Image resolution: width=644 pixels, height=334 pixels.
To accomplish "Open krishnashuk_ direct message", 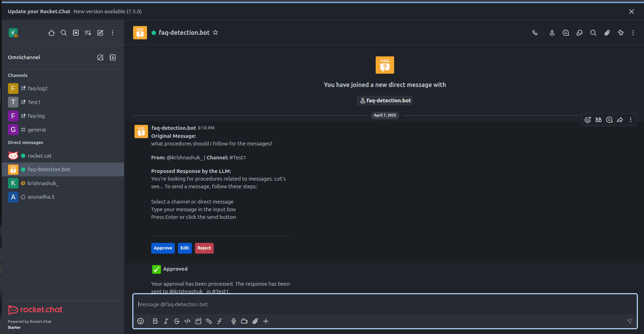I will (63, 183).
